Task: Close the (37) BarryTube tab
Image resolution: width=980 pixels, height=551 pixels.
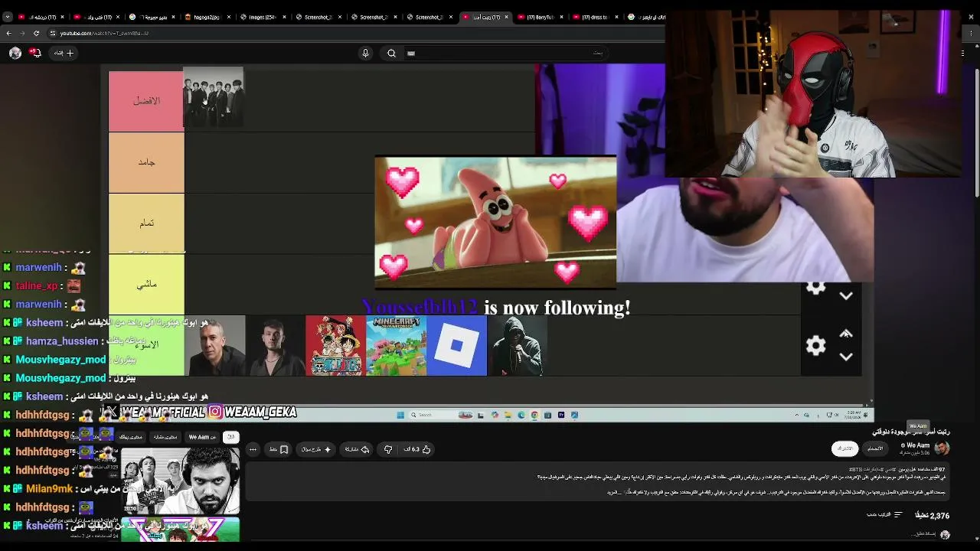Action: pos(562,17)
